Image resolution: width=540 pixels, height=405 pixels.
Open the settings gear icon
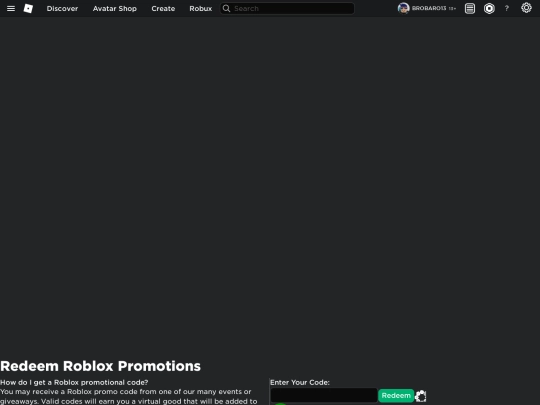[526, 8]
